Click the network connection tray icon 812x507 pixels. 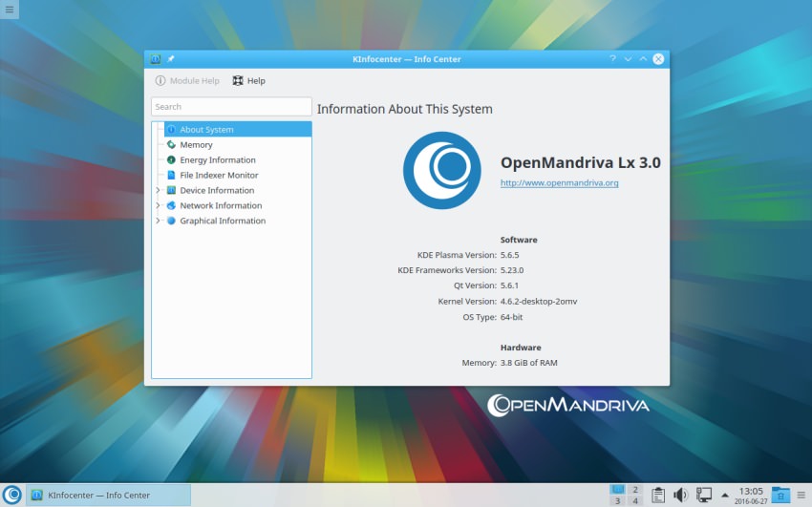(704, 495)
